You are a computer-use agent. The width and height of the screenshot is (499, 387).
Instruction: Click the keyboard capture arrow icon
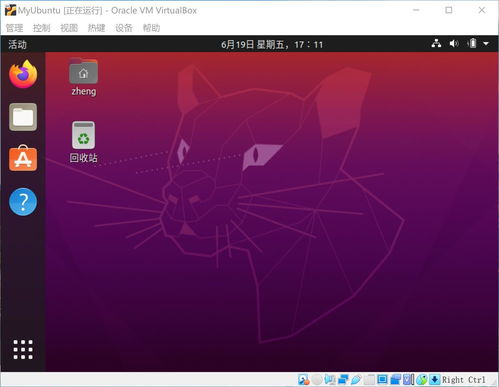(x=435, y=380)
